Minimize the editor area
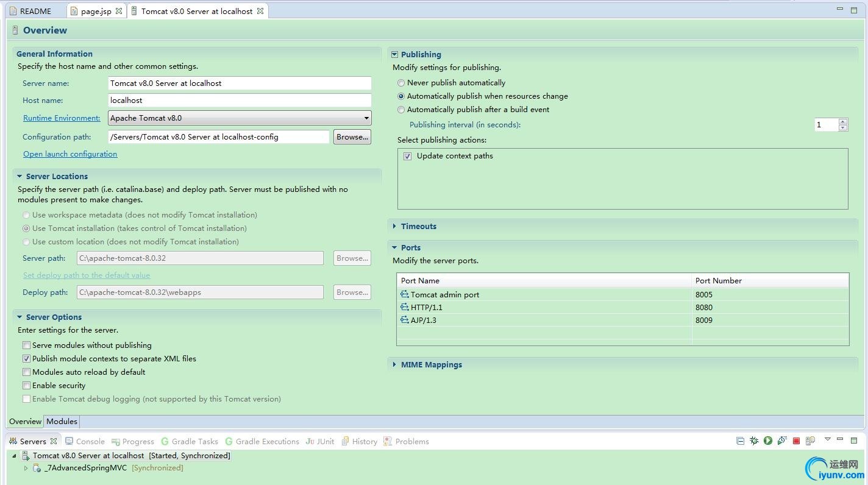Image resolution: width=868 pixels, height=485 pixels. (839, 9)
